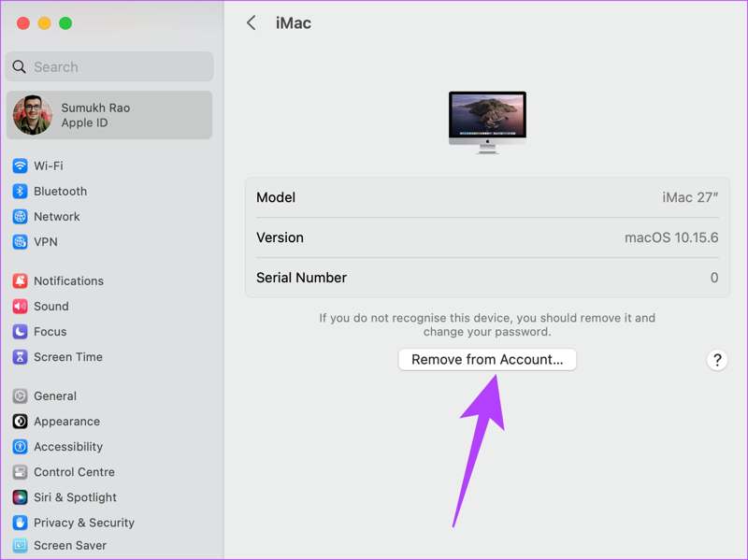Screen dimensions: 748x560
Task: Click Remove from Account button
Action: [487, 360]
